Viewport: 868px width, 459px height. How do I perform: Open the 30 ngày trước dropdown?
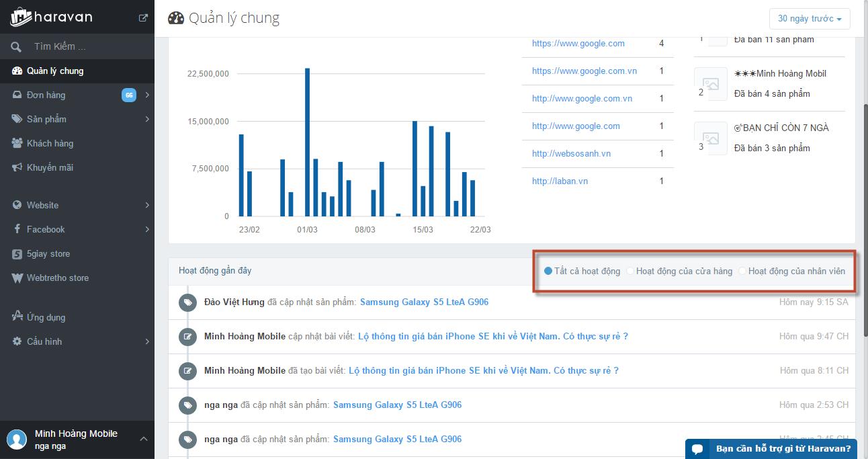(x=810, y=19)
